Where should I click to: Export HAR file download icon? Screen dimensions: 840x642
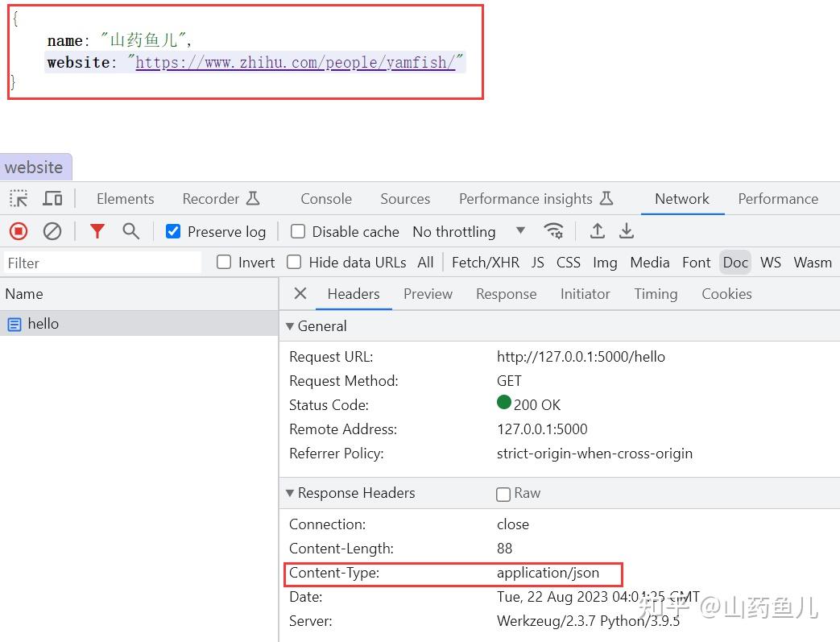pyautogui.click(x=627, y=231)
